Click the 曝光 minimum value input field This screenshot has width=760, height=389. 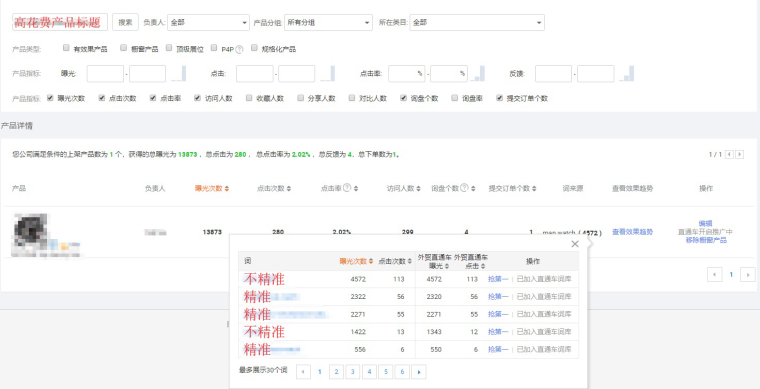coord(105,74)
